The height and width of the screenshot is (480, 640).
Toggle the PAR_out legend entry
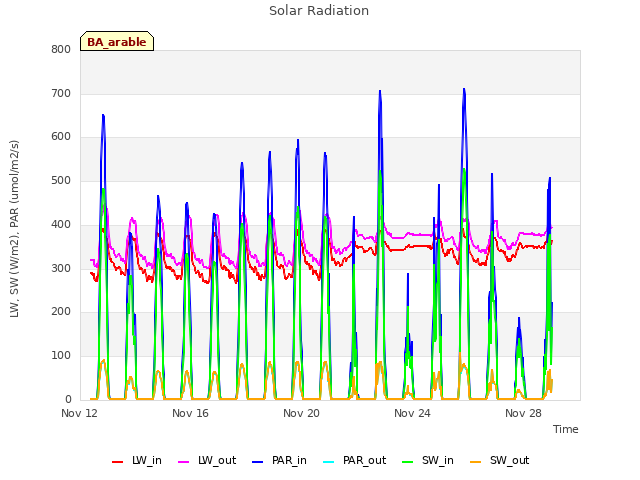pyautogui.click(x=354, y=460)
